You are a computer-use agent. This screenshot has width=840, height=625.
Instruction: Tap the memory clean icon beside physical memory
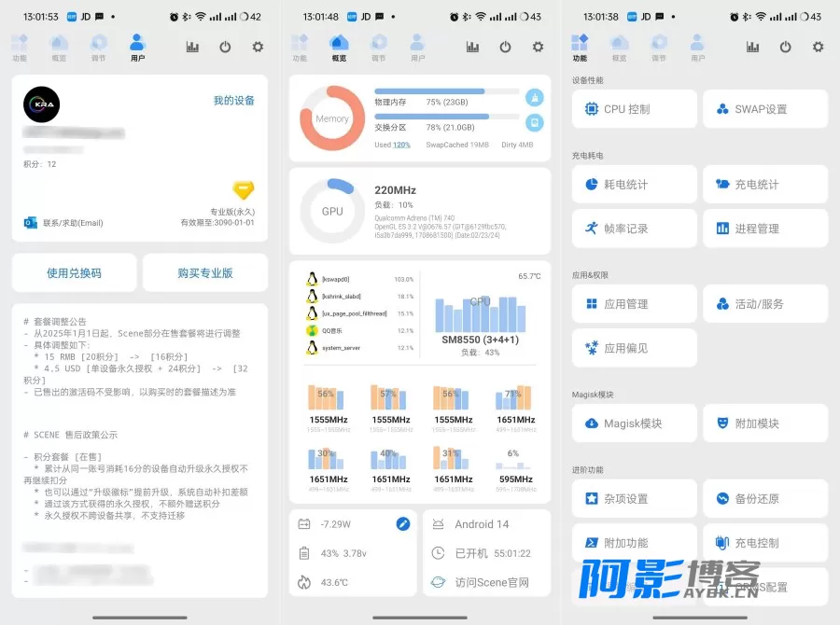point(534,96)
